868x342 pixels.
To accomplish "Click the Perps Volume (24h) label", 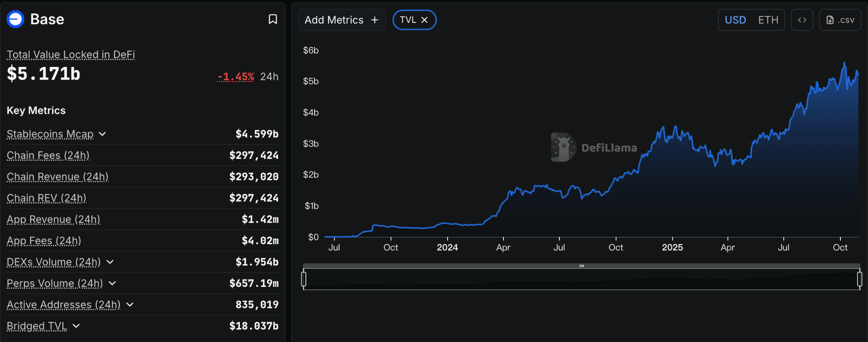I will pos(55,283).
